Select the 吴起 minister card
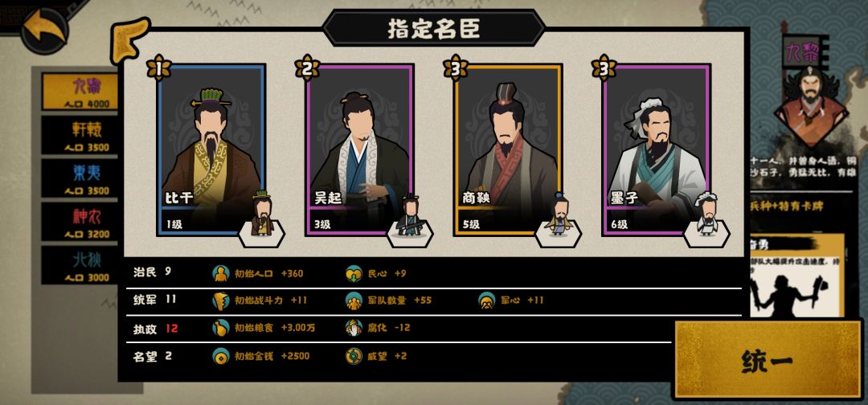Viewport: 868px width, 405px height. tap(360, 150)
